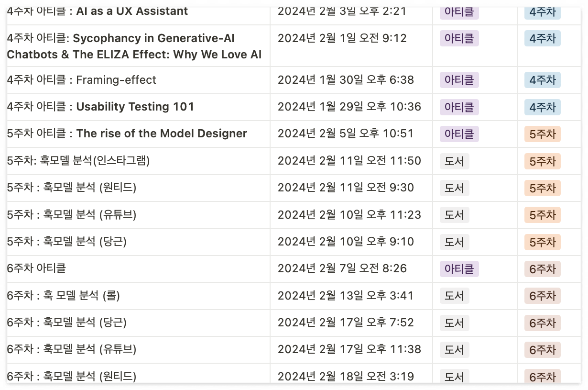Click the 아티클 tag beside 6주차 아티클

click(458, 269)
